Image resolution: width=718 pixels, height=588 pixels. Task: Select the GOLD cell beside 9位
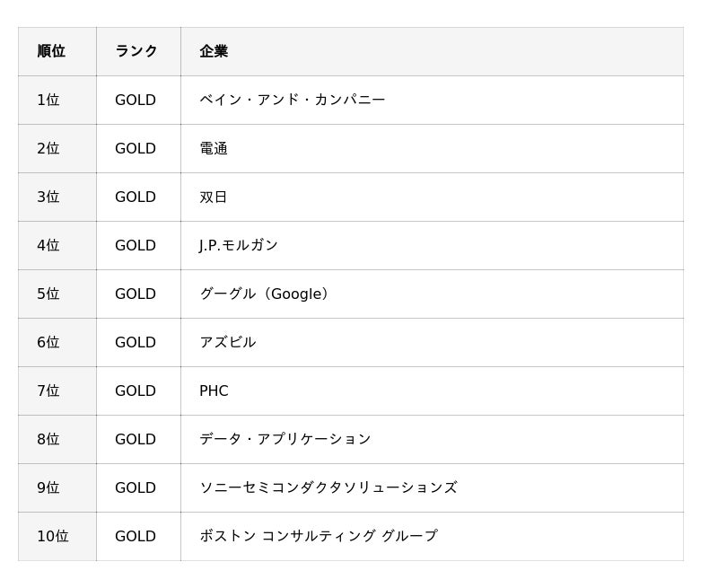tap(136, 487)
